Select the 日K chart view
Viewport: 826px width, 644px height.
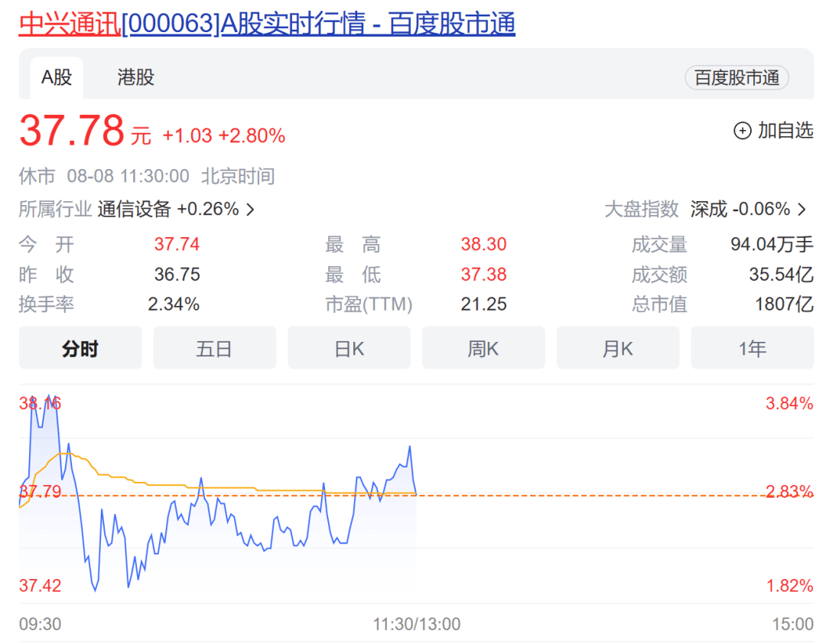(x=349, y=348)
